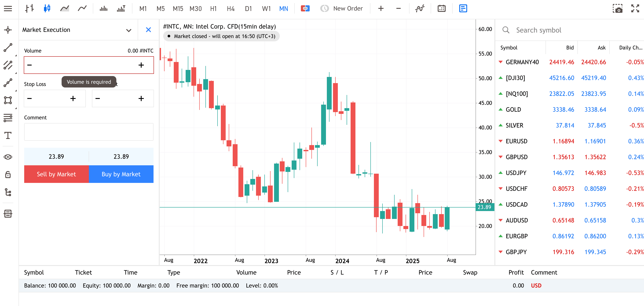Viewport: 644px width, 306px height.
Task: Switch chart to H4 timeframe
Action: [231, 9]
